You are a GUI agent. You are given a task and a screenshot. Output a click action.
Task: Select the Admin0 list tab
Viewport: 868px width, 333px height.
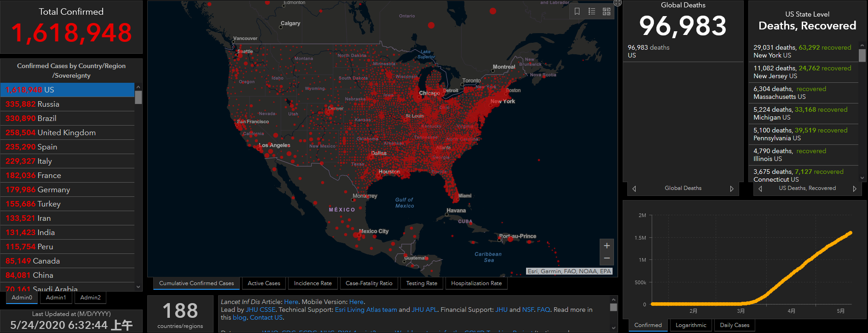pyautogui.click(x=22, y=298)
